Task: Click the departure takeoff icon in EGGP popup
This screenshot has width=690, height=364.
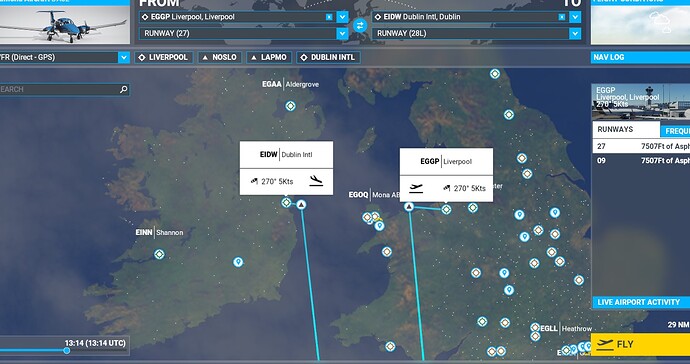Action: [416, 188]
